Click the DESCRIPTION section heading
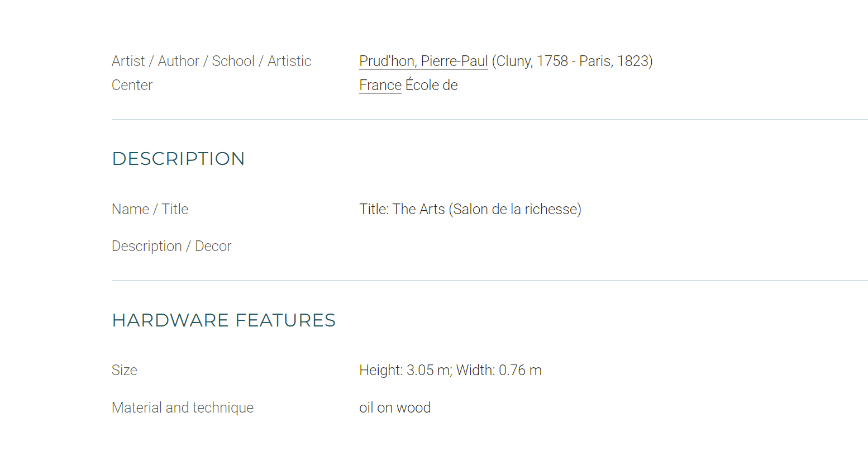Screen dimensions: 868x464 tap(178, 159)
